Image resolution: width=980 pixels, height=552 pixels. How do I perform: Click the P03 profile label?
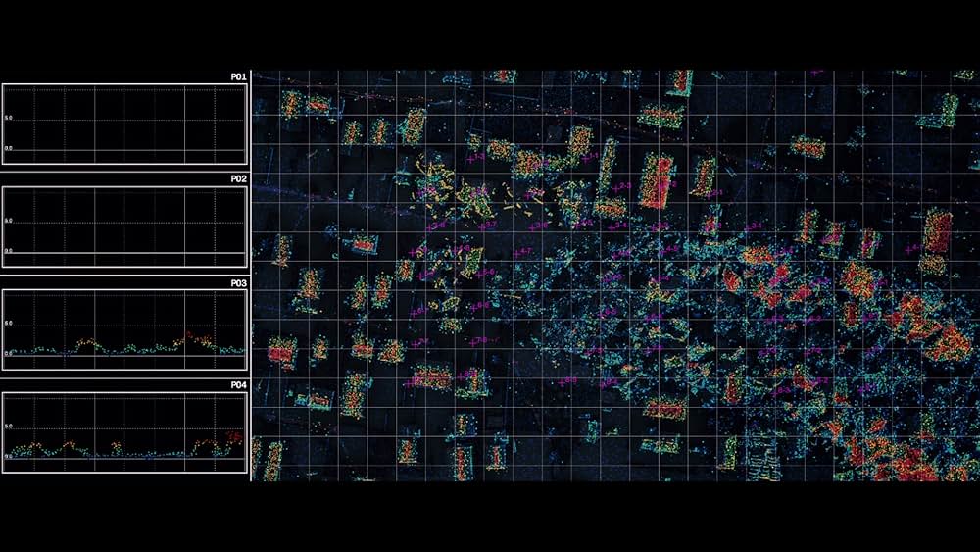click(x=238, y=282)
